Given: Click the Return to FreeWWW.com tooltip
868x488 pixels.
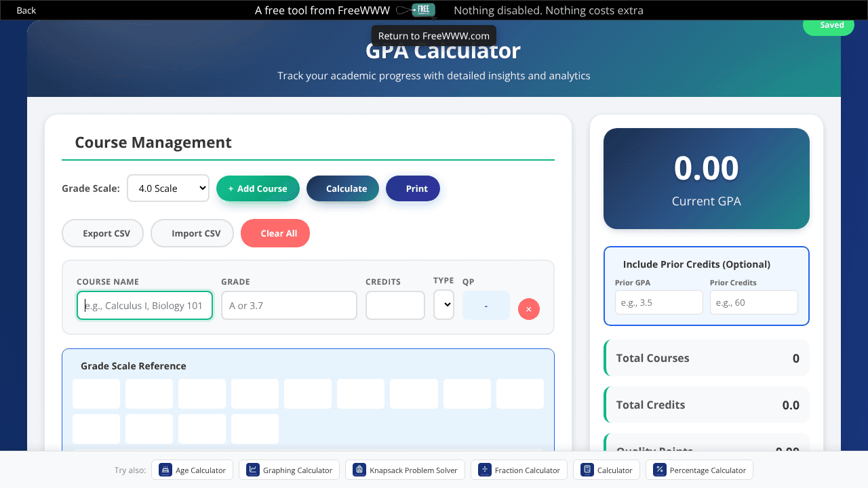Looking at the screenshot, I should (x=434, y=36).
